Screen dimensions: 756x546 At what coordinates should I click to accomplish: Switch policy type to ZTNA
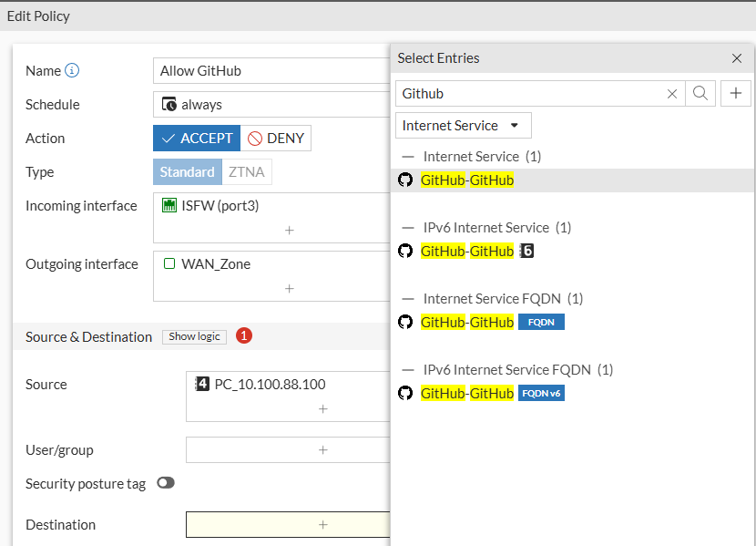coord(246,171)
